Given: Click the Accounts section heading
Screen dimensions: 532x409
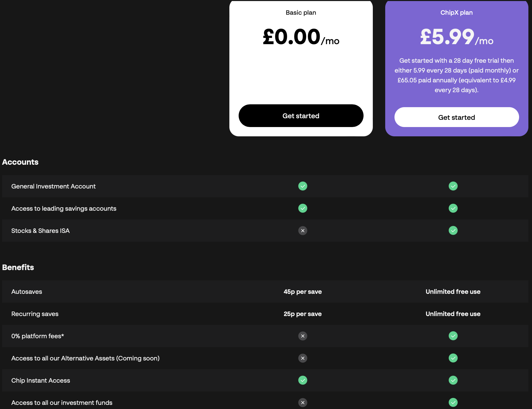Looking at the screenshot, I should [20, 162].
